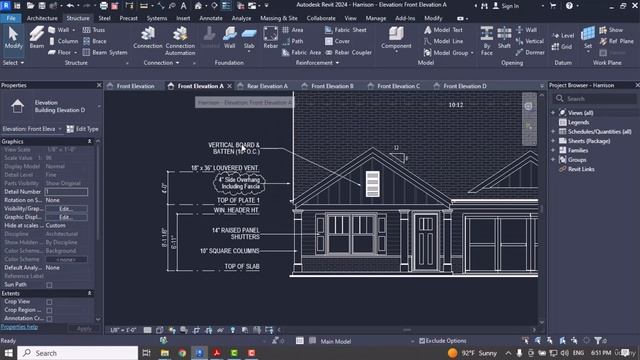Select the Beam System tool
Image resolution: width=640 pixels, height=360 pixels.
pyautogui.click(x=105, y=52)
